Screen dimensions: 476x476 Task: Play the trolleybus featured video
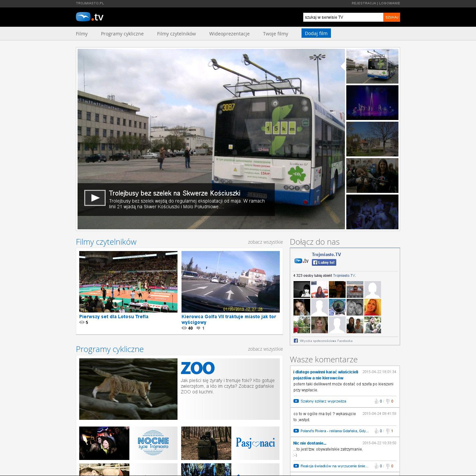95,198
